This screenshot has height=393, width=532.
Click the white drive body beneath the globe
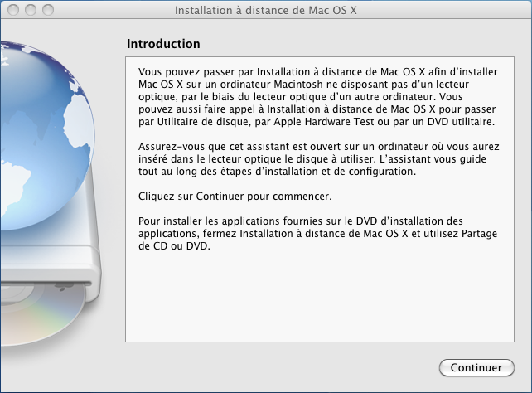point(51,258)
